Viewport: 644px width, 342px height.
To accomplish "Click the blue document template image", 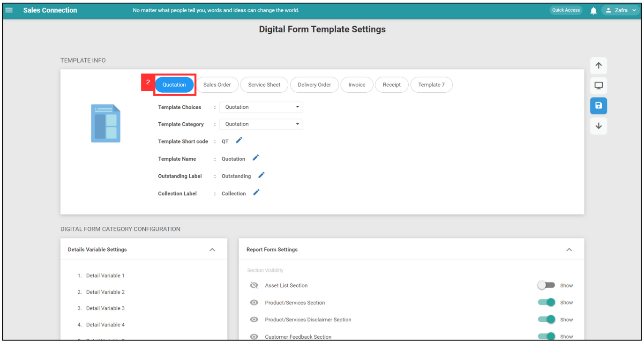I will coord(105,123).
